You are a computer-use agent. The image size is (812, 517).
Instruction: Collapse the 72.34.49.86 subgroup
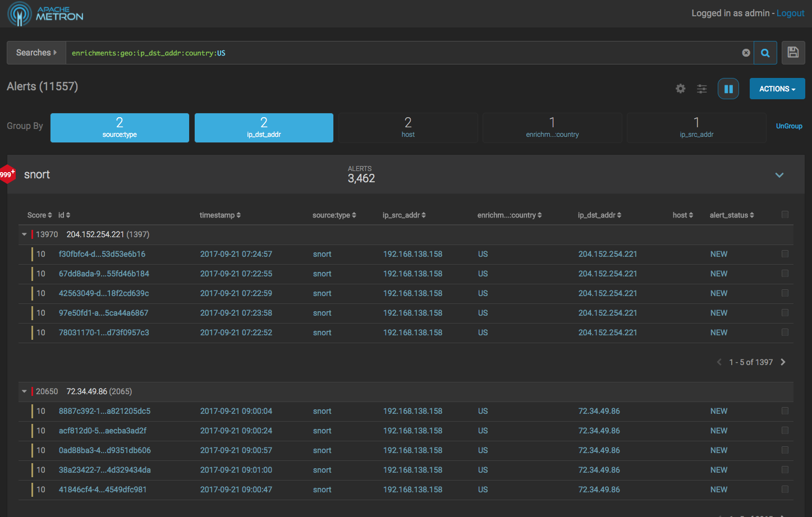point(24,391)
